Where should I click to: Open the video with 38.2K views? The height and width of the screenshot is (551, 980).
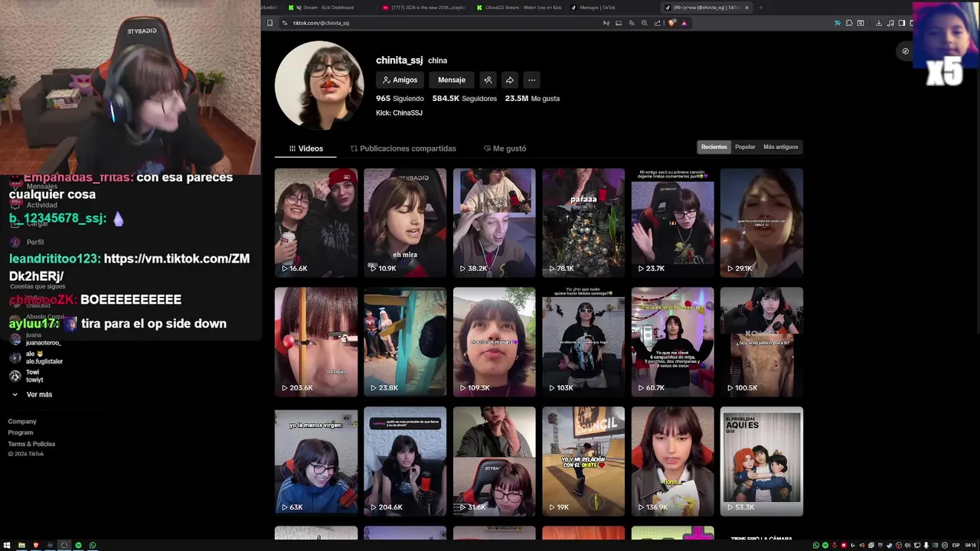[494, 223]
